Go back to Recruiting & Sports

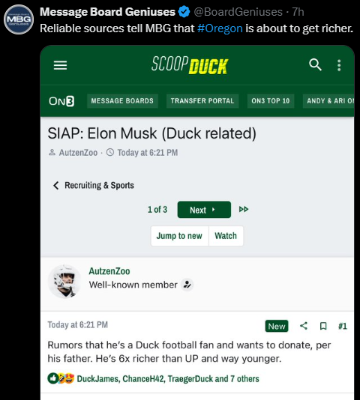click(x=93, y=185)
